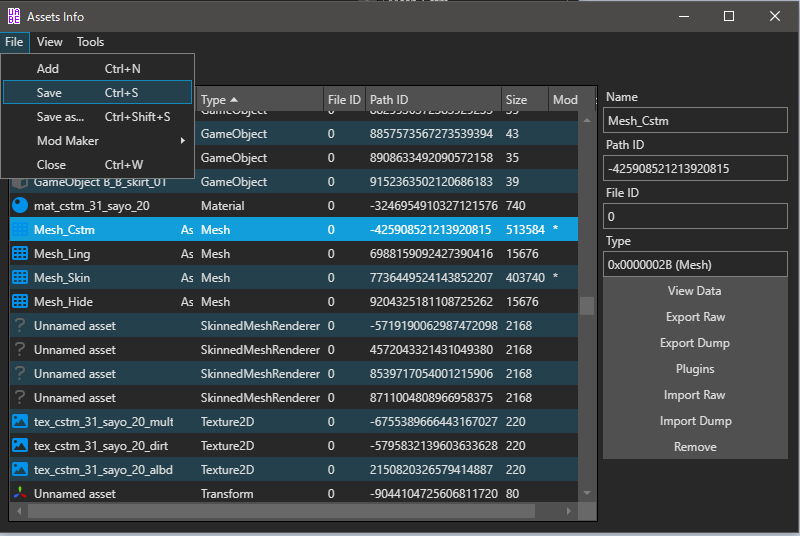The width and height of the screenshot is (800, 536).
Task: Click the Type field showing 0x0000002B (Mesh)
Action: [695, 265]
